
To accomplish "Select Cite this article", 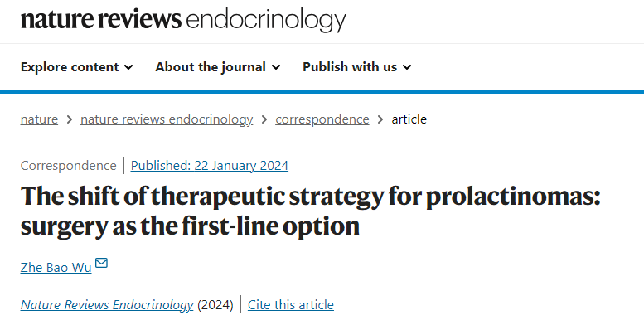I will [x=291, y=304].
